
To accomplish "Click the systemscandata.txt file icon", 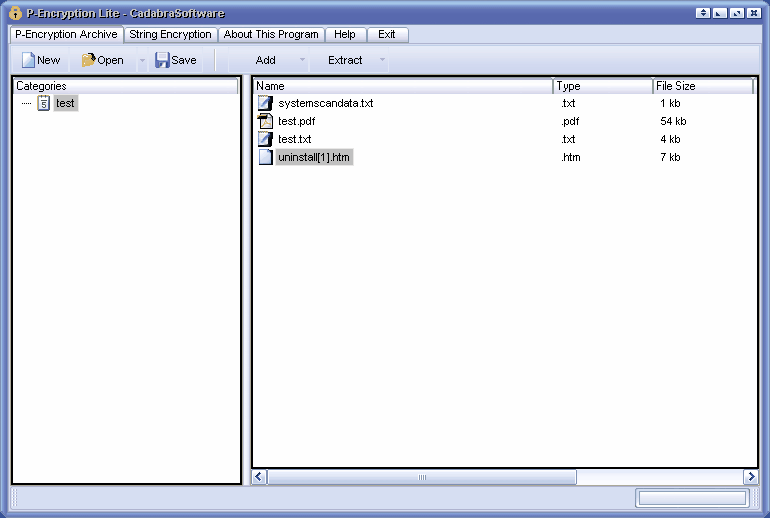I will click(265, 103).
